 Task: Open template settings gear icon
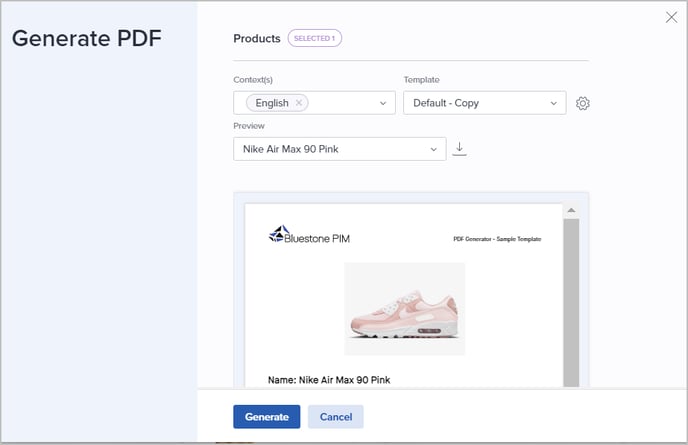(583, 103)
